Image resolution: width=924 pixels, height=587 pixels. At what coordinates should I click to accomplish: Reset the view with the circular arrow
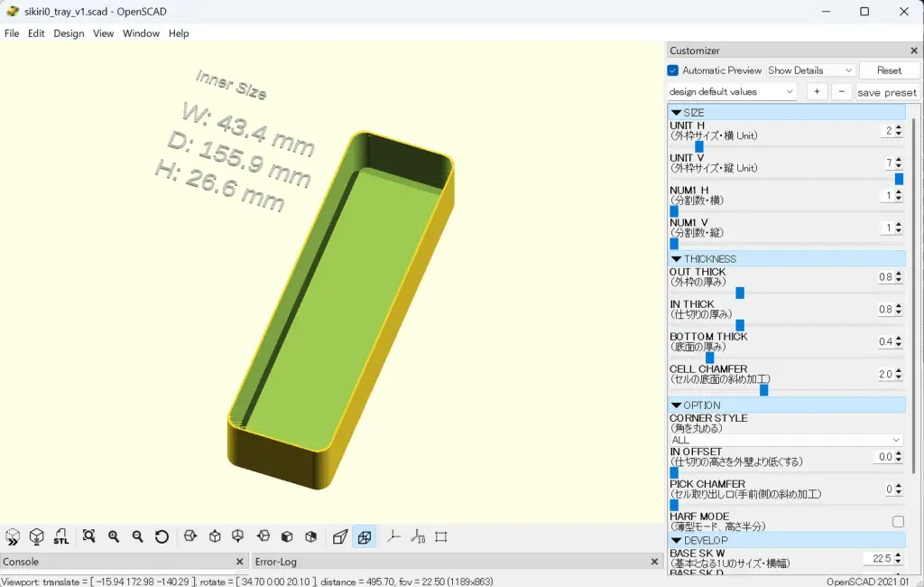(x=162, y=536)
